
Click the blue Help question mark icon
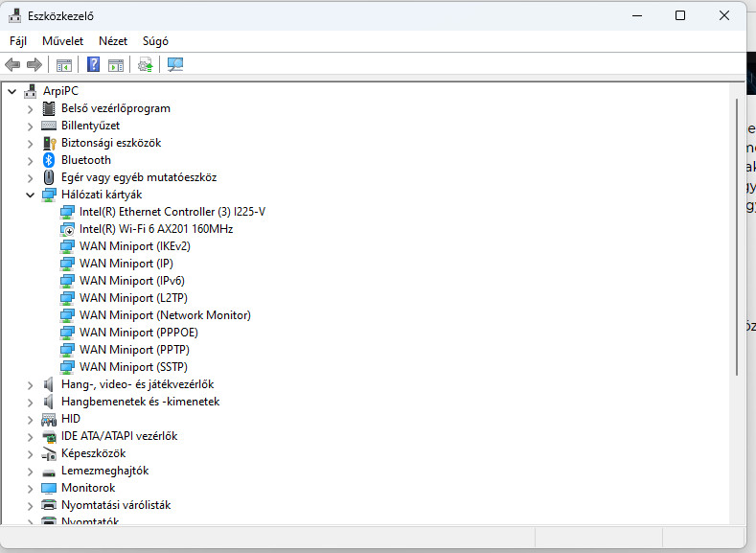[x=94, y=65]
